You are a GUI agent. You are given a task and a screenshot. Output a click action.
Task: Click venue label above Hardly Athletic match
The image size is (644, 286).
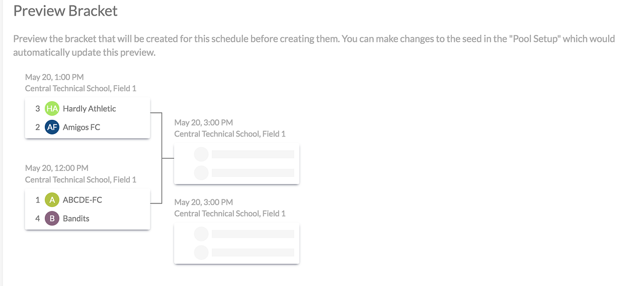(80, 89)
